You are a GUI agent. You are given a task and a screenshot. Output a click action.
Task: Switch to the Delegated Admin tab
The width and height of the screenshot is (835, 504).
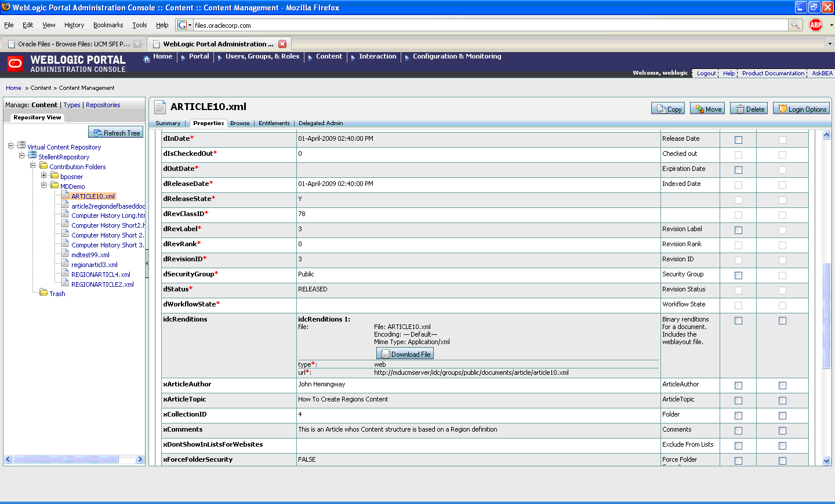[321, 123]
